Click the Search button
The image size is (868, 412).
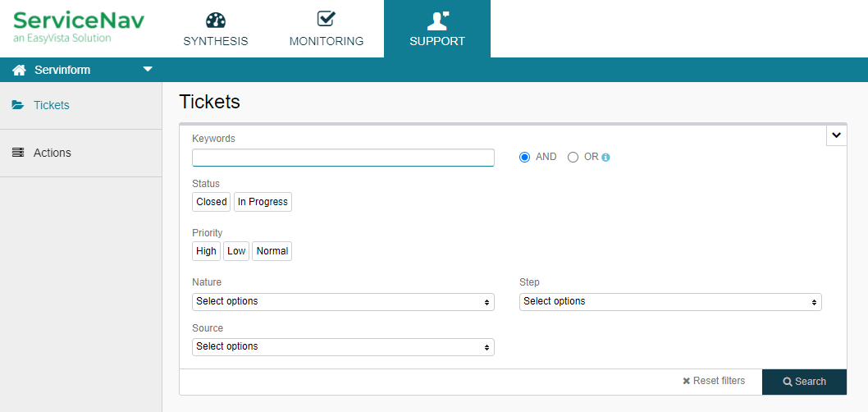pyautogui.click(x=804, y=382)
